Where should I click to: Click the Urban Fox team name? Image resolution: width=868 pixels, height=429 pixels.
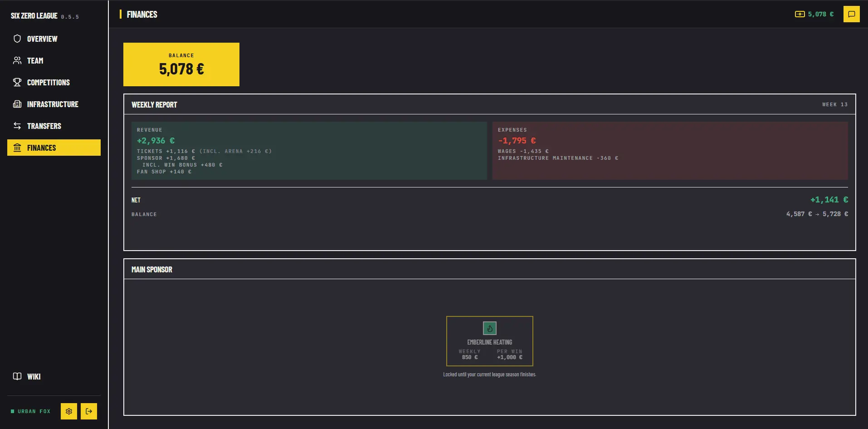[x=34, y=411]
